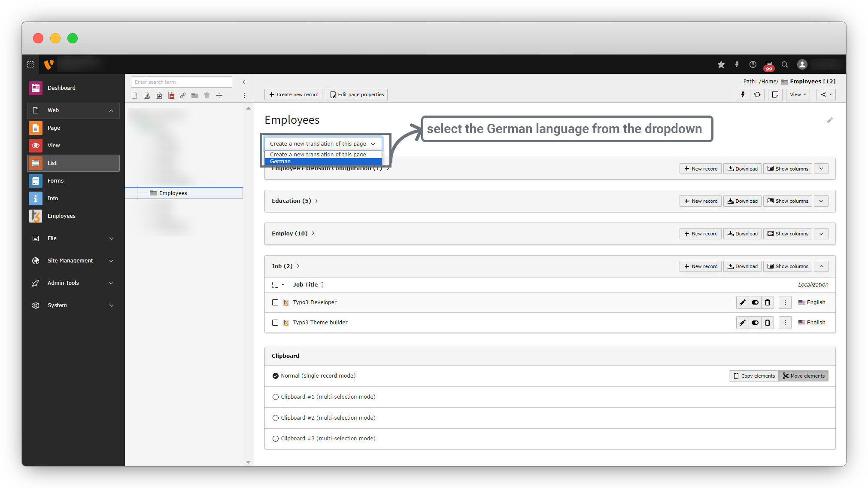Open the View dropdown button
868x488 pixels.
point(798,95)
